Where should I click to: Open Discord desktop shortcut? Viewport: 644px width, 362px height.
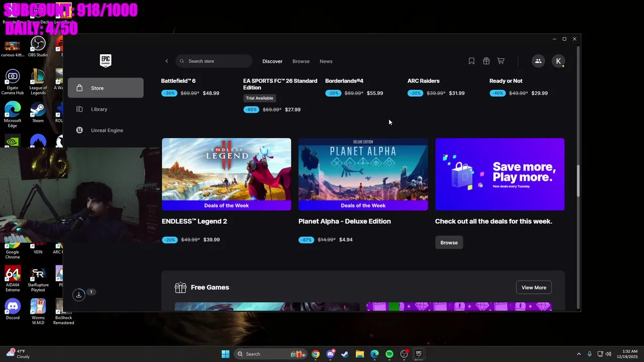[13, 309]
